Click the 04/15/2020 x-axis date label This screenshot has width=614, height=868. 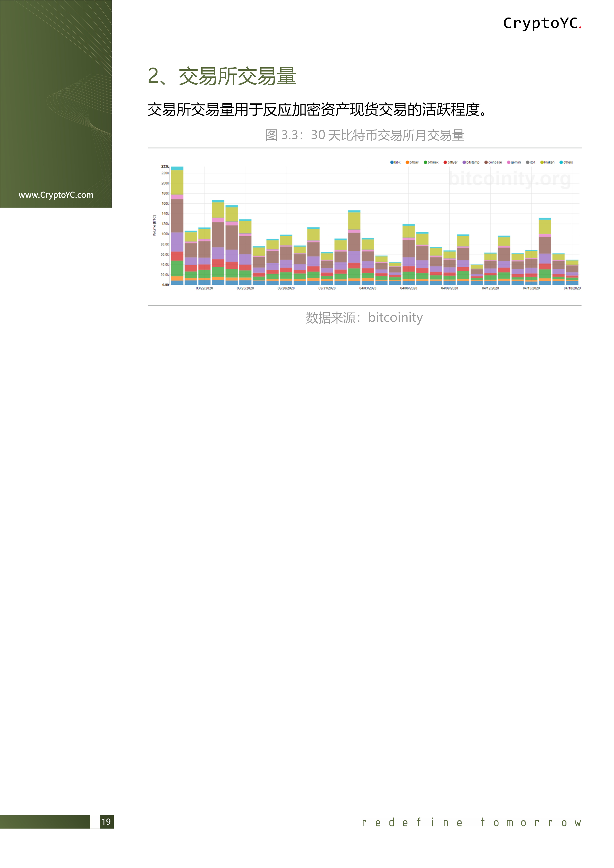pyautogui.click(x=531, y=288)
